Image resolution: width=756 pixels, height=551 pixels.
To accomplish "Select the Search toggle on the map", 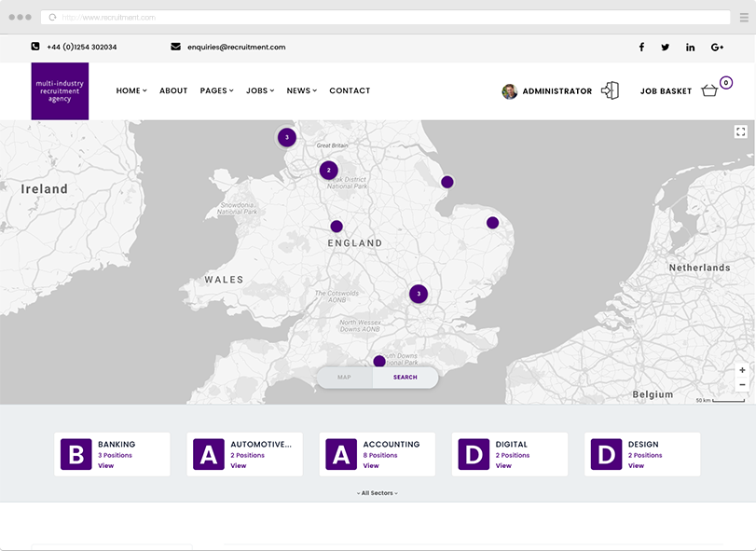I will pyautogui.click(x=405, y=377).
